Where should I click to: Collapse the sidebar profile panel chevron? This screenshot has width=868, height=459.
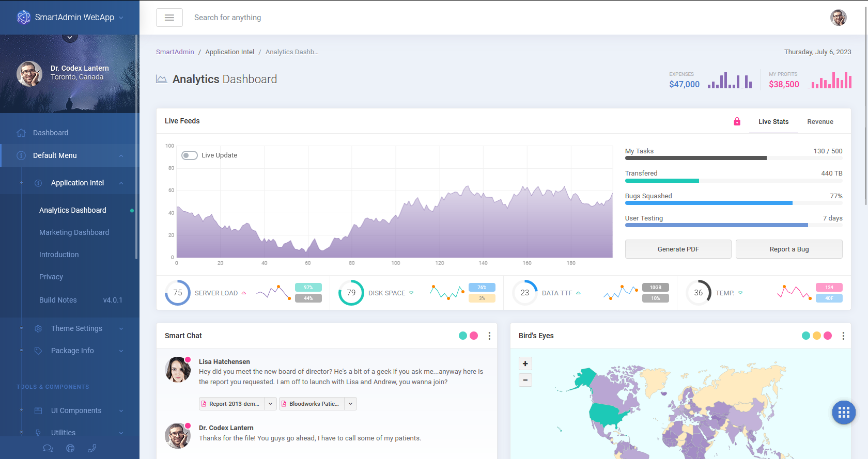pos(70,37)
